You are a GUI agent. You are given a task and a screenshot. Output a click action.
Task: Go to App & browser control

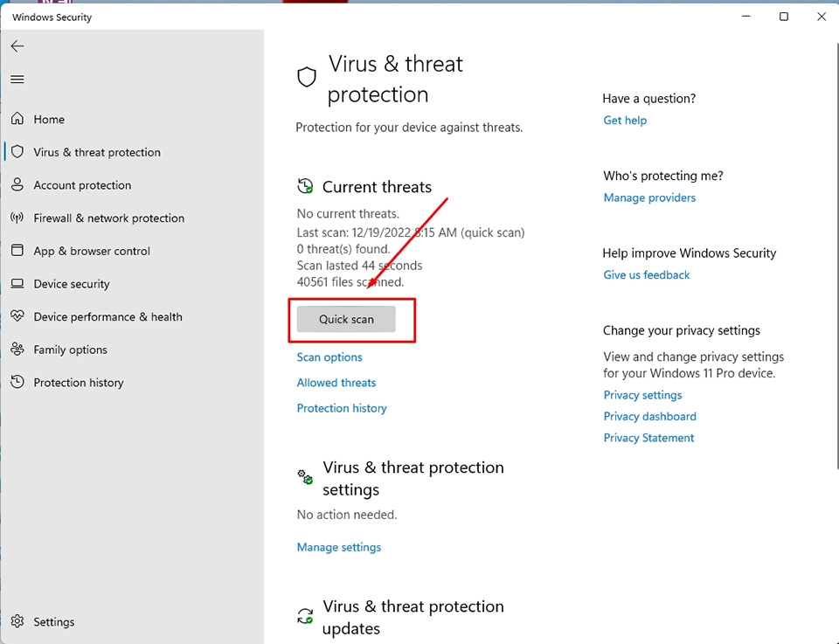pyautogui.click(x=92, y=251)
